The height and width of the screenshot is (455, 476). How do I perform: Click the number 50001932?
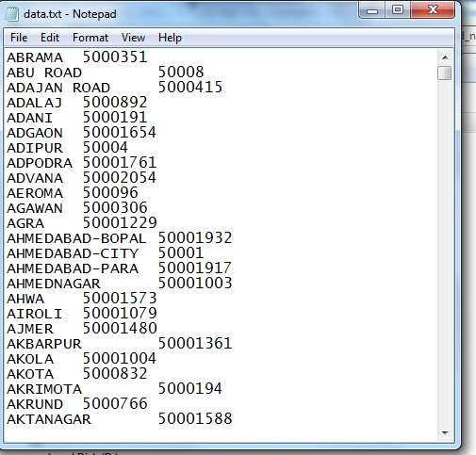(x=195, y=238)
